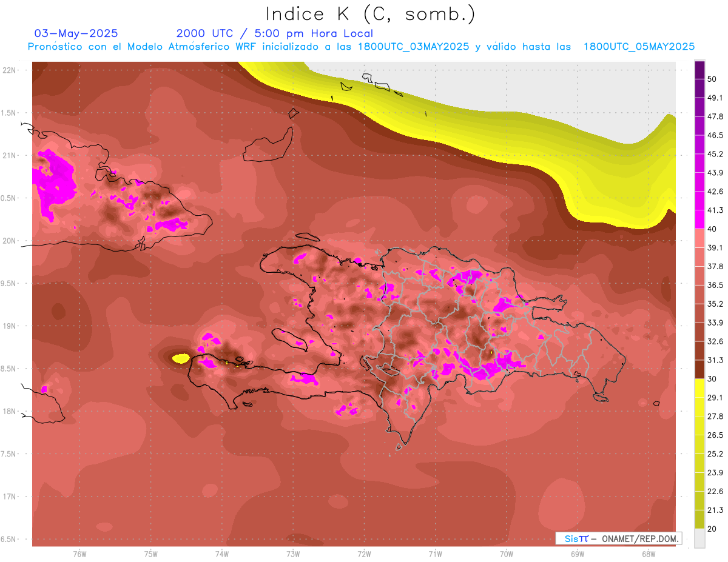Click the colorbar label 42.6

click(716, 192)
